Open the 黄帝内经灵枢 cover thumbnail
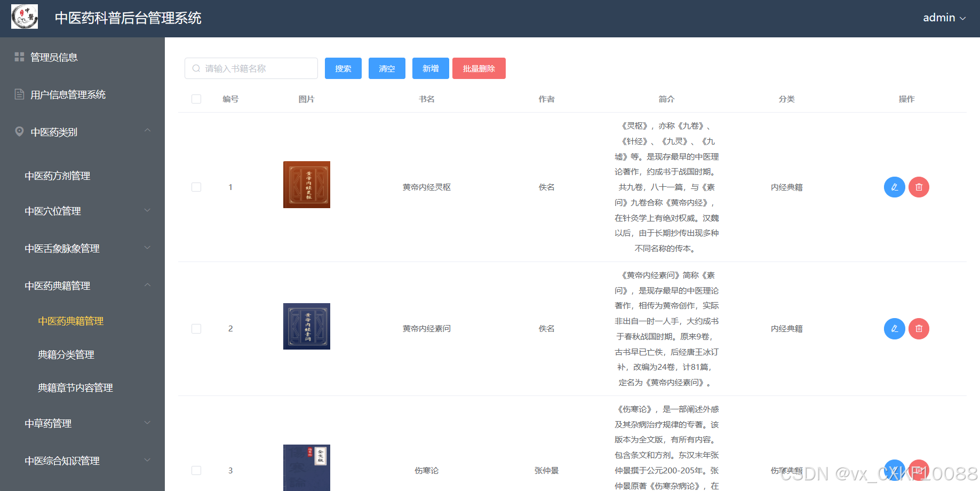This screenshot has width=980, height=491. [307, 185]
